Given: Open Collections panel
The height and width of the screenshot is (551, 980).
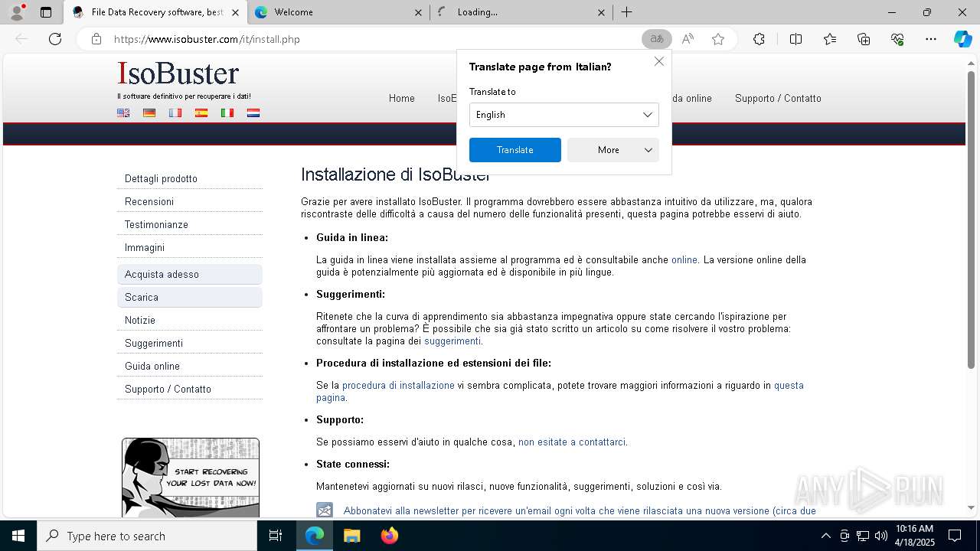Looking at the screenshot, I should pyautogui.click(x=864, y=39).
